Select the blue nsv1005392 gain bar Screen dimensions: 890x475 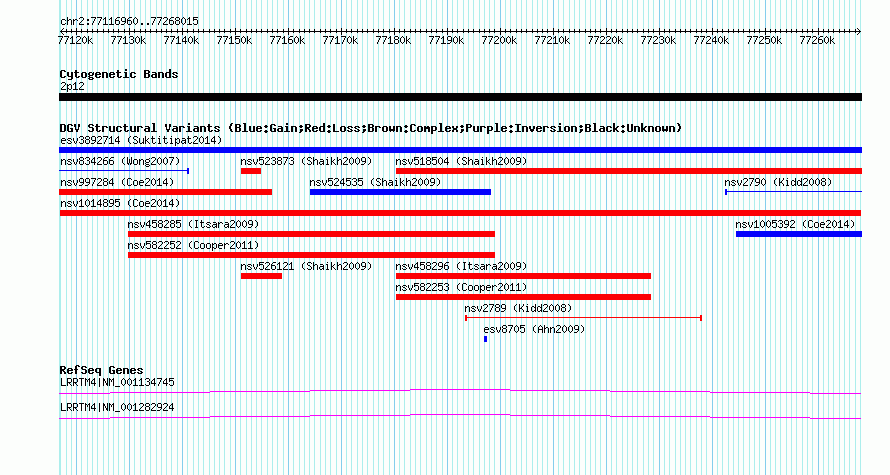click(x=799, y=234)
